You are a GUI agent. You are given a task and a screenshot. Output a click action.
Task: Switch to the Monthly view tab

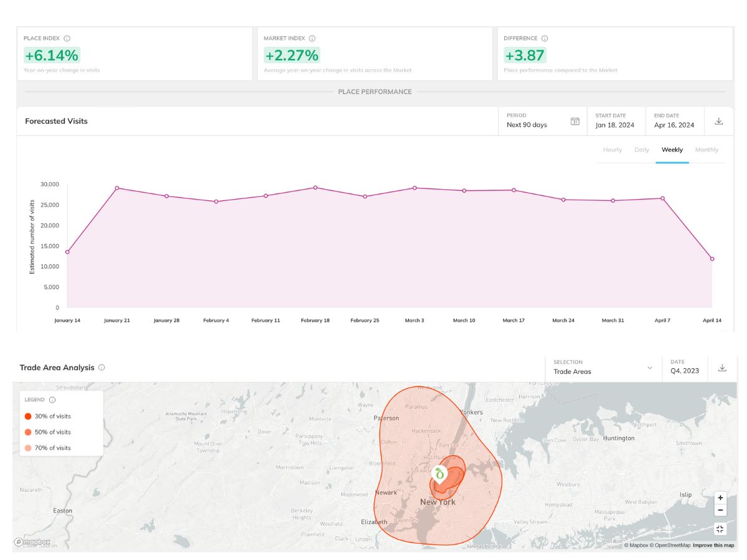tap(707, 149)
